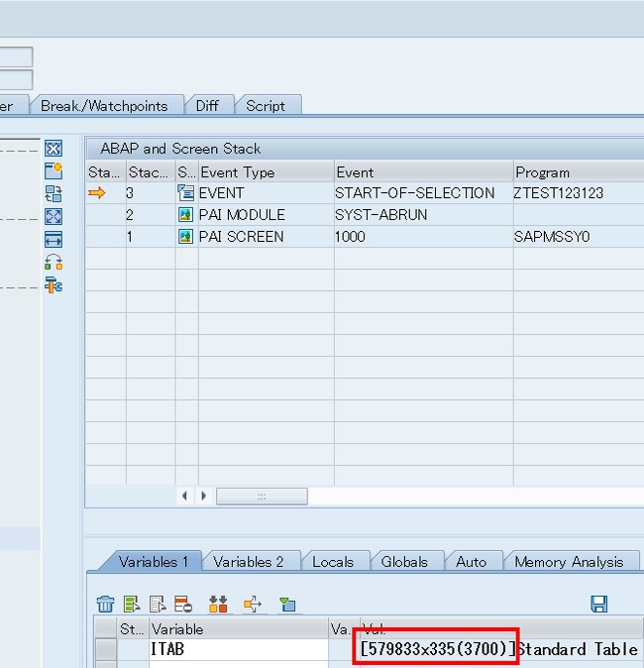Click the grey document edit icon in variables toolbar
This screenshot has width=644, height=668.
[158, 605]
